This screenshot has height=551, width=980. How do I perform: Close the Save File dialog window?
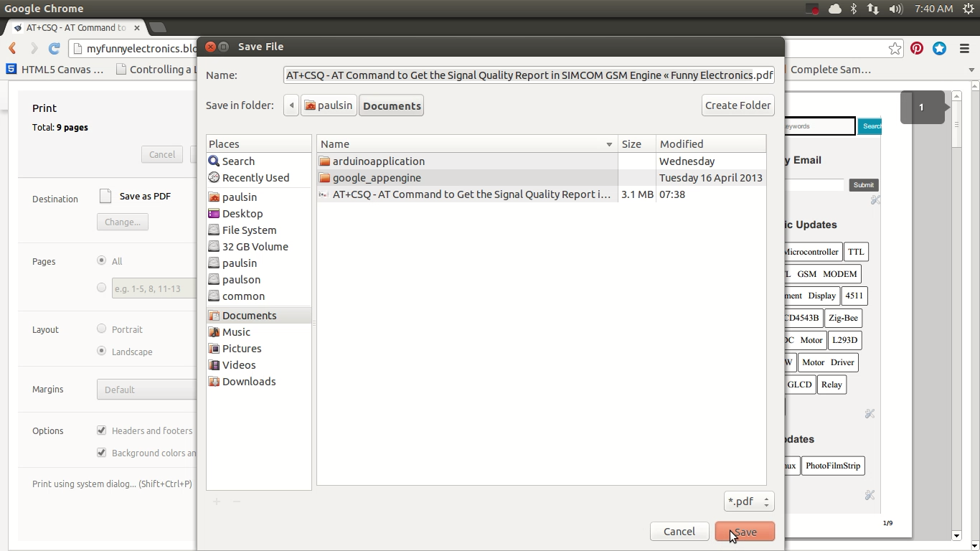pos(210,47)
